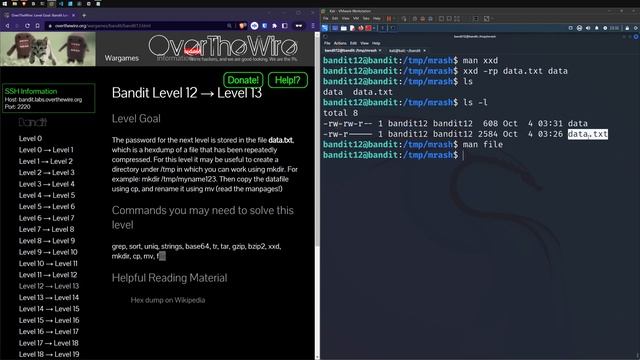Screen dimensions: 640x360
Task: Click the Windows Start button
Action: click(x=5, y=4)
